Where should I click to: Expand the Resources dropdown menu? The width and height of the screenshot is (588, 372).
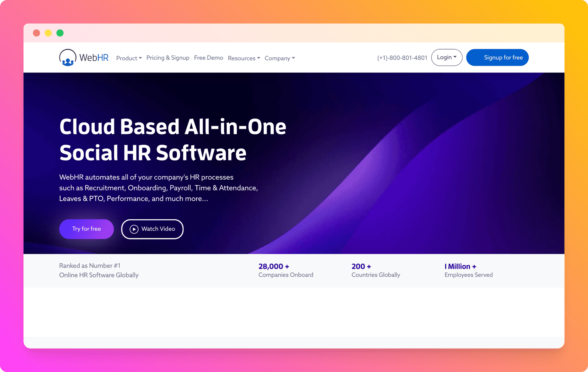pos(244,58)
